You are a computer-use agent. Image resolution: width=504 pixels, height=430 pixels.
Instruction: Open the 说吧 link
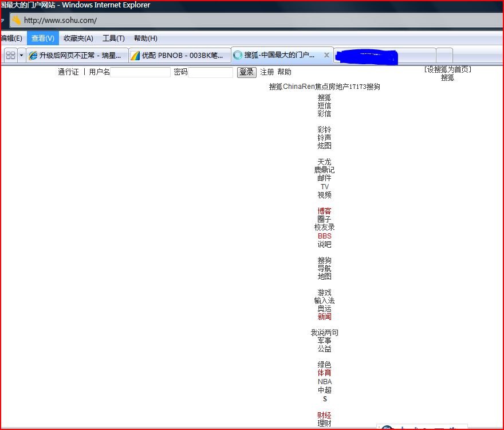pyautogui.click(x=324, y=245)
